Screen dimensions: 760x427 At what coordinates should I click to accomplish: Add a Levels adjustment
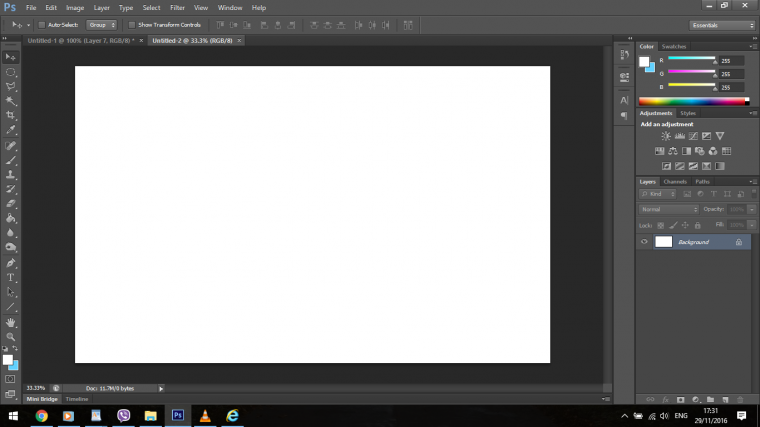pos(680,136)
